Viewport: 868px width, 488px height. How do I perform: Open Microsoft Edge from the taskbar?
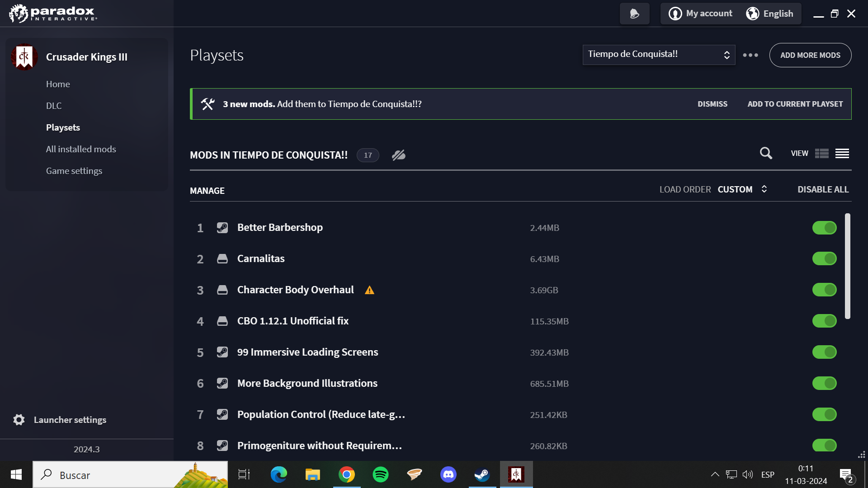278,474
